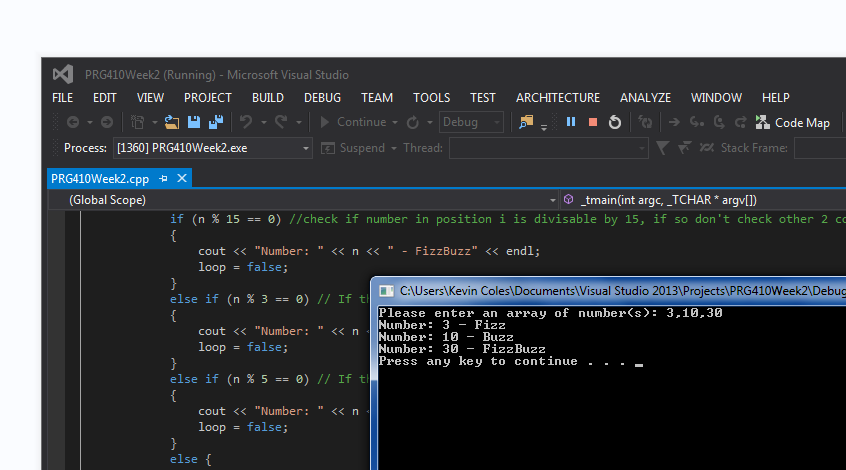Image resolution: width=846 pixels, height=470 pixels.
Task: Open the HELP menu
Action: (x=775, y=98)
